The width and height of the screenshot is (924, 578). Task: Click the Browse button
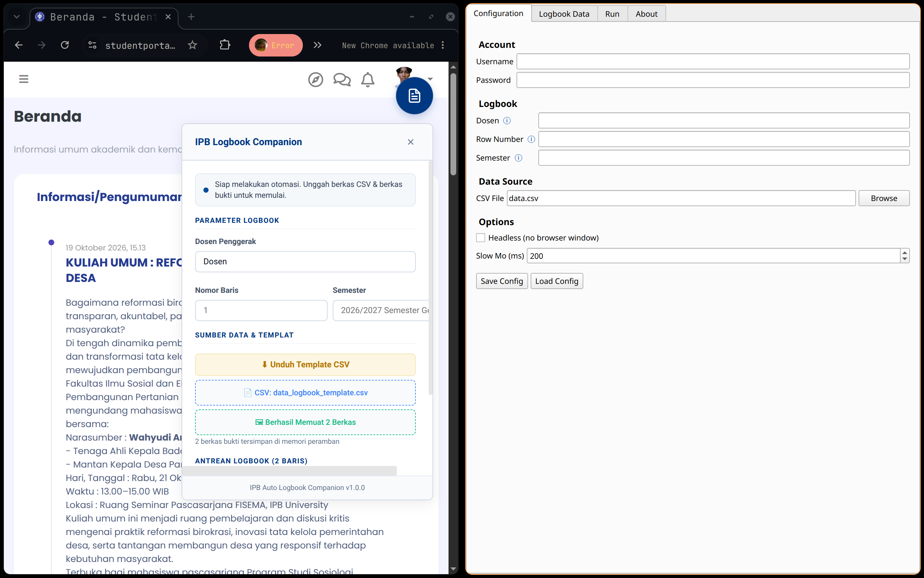coord(884,198)
